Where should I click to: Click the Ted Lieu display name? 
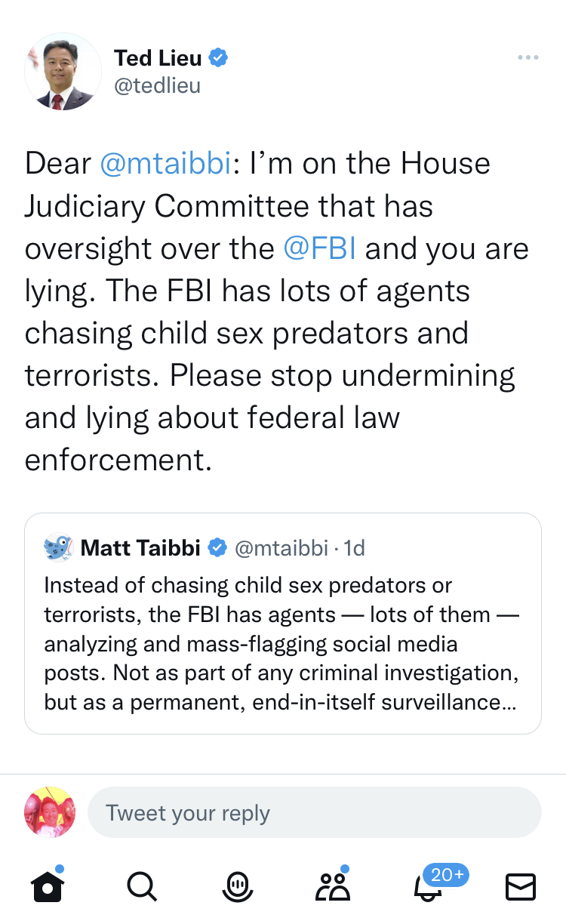[158, 57]
